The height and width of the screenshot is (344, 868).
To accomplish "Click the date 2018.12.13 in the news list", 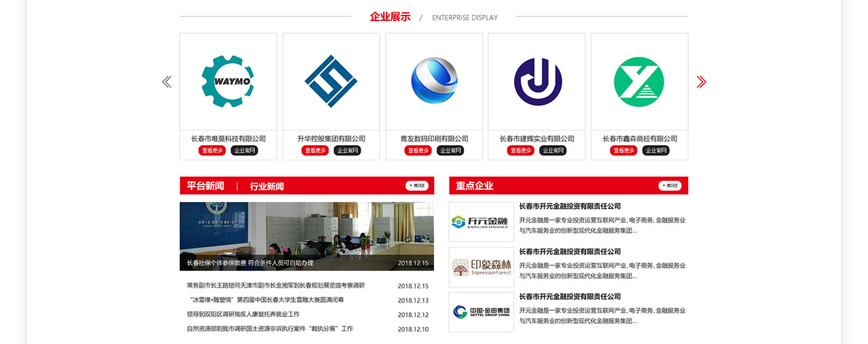I will click(x=413, y=301).
